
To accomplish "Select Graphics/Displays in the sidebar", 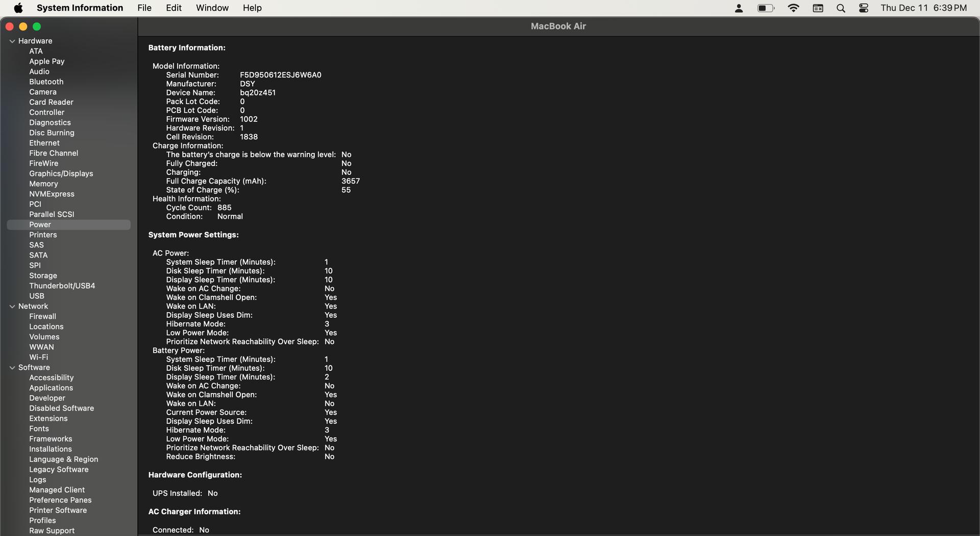I will click(61, 174).
